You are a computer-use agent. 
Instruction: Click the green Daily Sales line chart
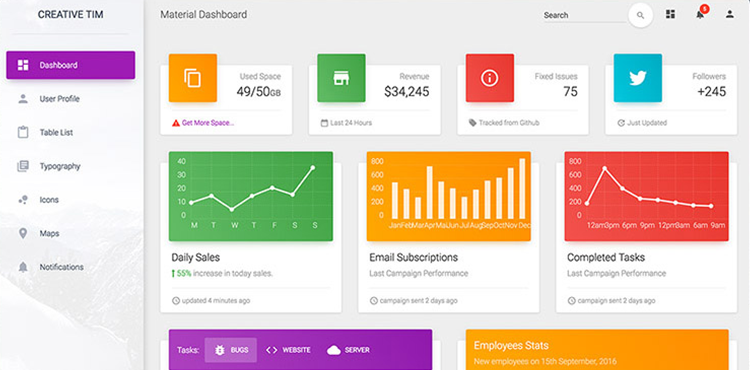click(251, 196)
